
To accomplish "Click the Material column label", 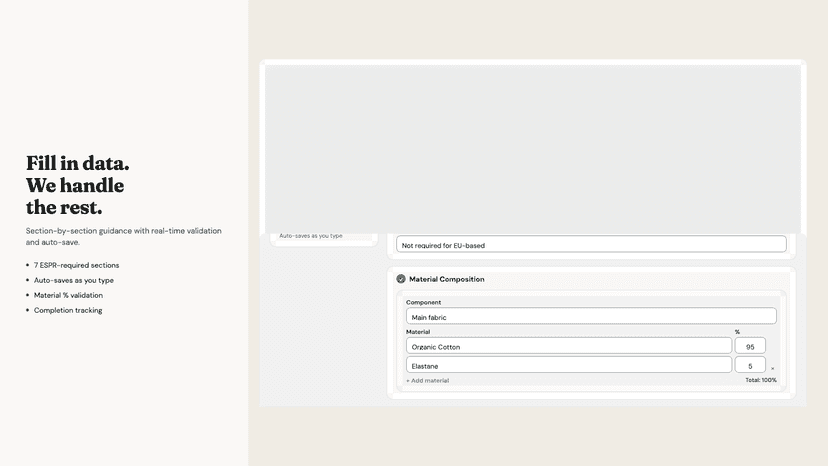I will click(418, 332).
